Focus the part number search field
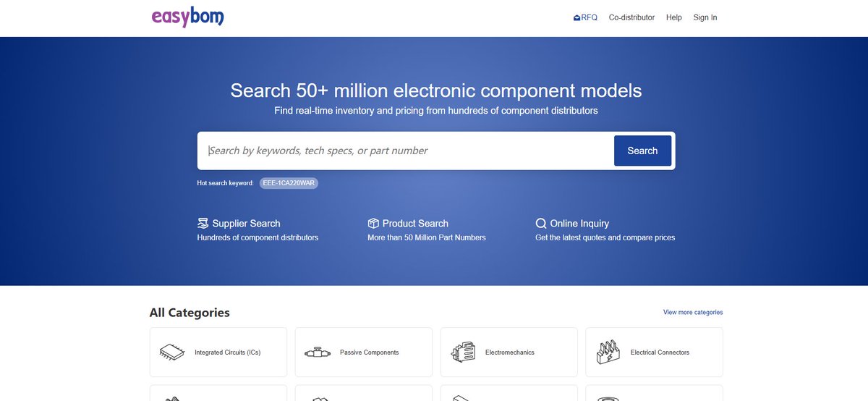Image resolution: width=868 pixels, height=401 pixels. pos(406,151)
